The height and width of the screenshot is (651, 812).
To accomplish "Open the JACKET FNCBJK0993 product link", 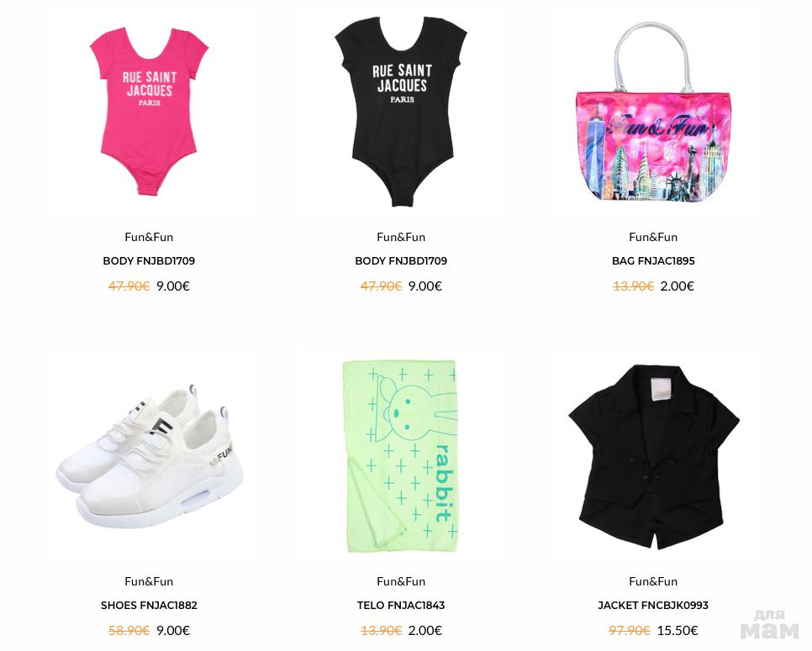I will [x=653, y=605].
